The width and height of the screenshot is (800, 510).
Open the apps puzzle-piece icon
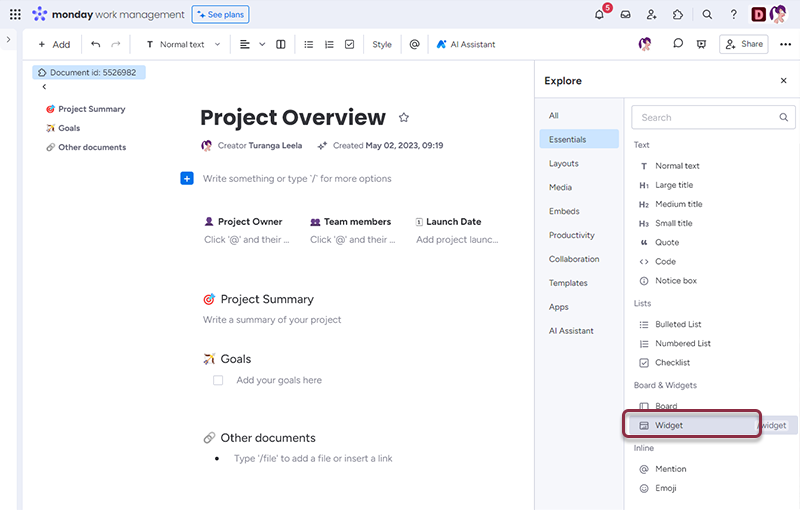click(678, 15)
